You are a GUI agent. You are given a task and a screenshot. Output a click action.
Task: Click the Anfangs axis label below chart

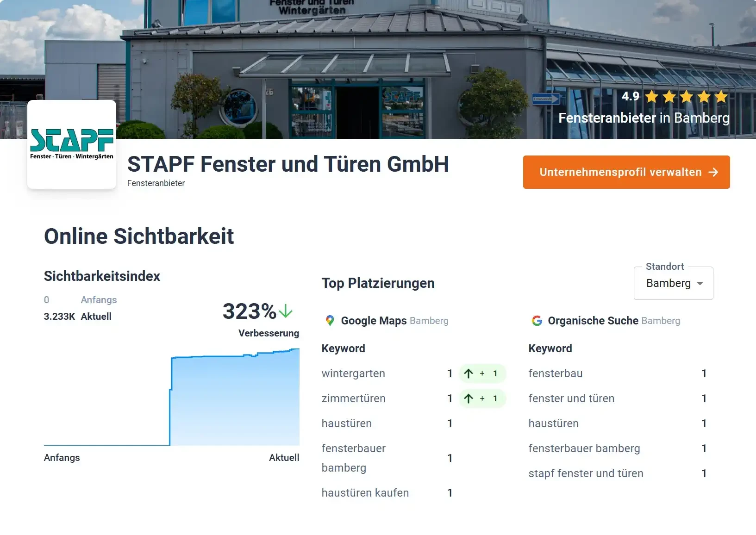[62, 458]
